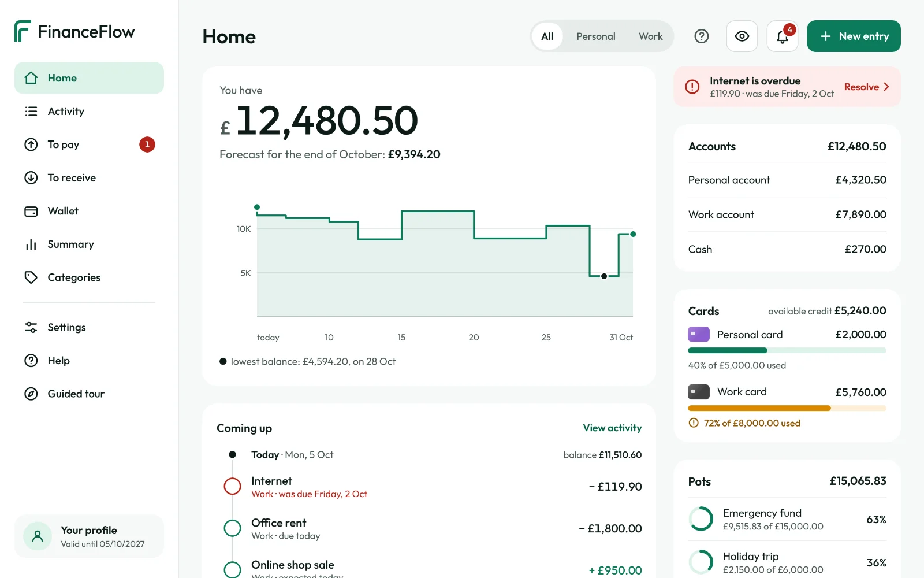Mark the Online shop sale circle as received
The image size is (924, 578).
[x=232, y=570]
